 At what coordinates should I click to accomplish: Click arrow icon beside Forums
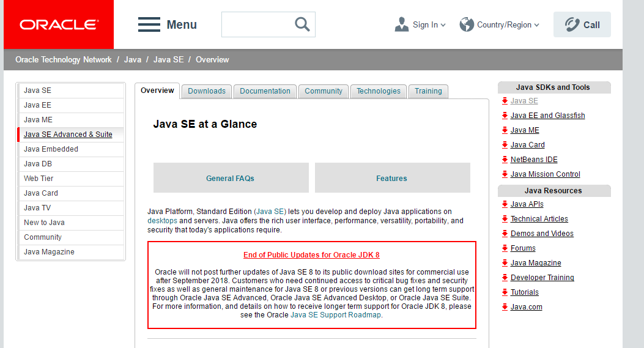[505, 248]
